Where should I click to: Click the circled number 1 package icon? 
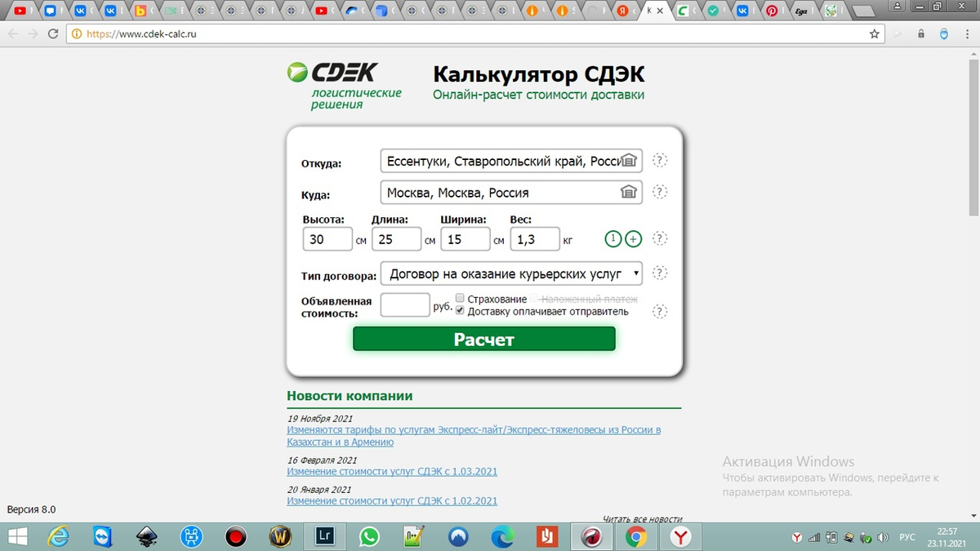612,239
